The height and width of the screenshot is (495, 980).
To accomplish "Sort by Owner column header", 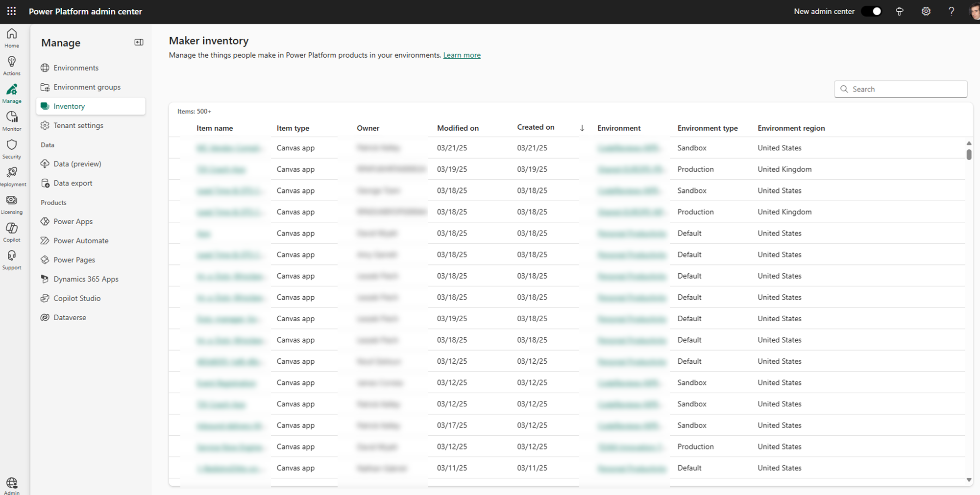I will point(368,128).
